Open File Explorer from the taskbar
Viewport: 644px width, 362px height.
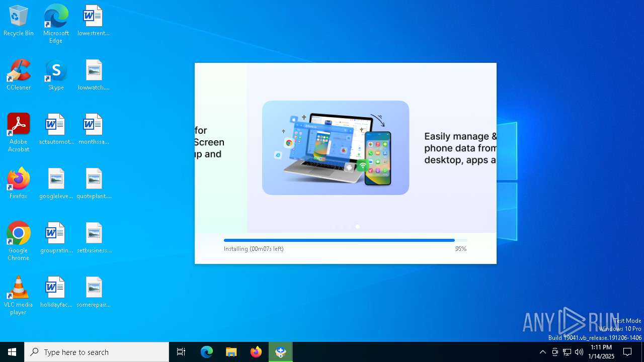click(231, 352)
